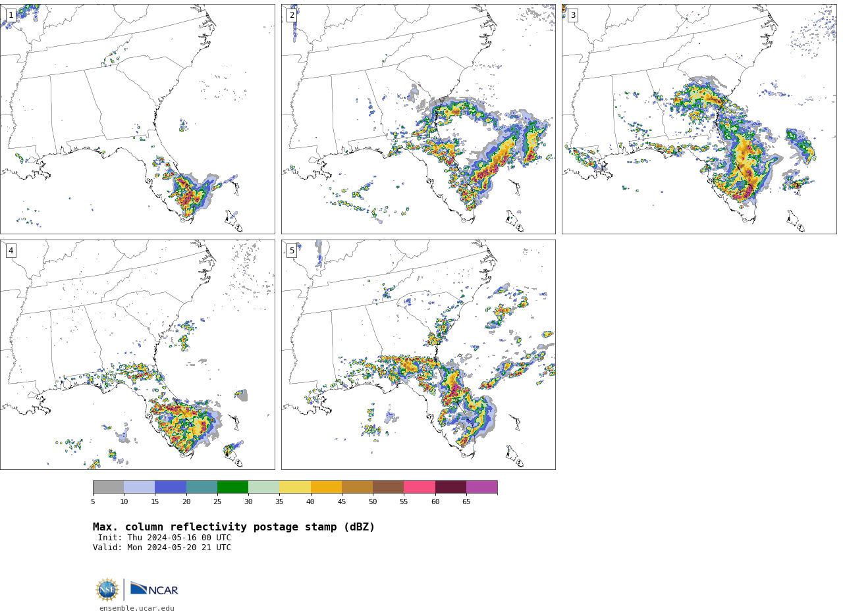The height and width of the screenshot is (616, 843).
Task: Open ensemble member 2 reflectivity map
Action: (418, 119)
